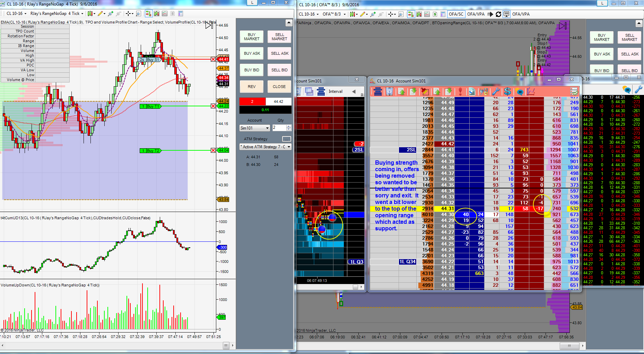Toggle chart trader panel in left chart
The height and width of the screenshot is (354, 644).
click(x=149, y=14)
